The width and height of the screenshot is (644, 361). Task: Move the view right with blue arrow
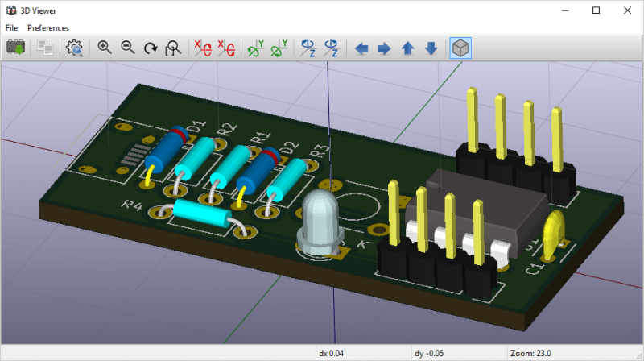pyautogui.click(x=384, y=48)
